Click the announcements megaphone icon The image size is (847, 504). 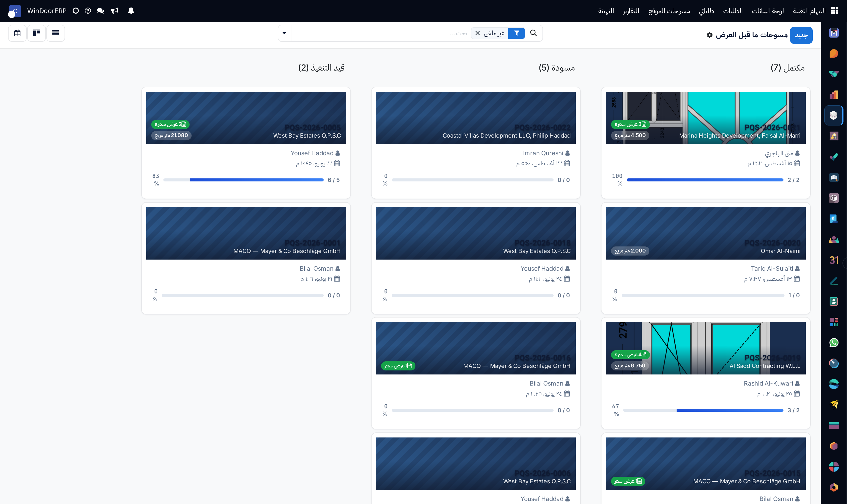[114, 11]
